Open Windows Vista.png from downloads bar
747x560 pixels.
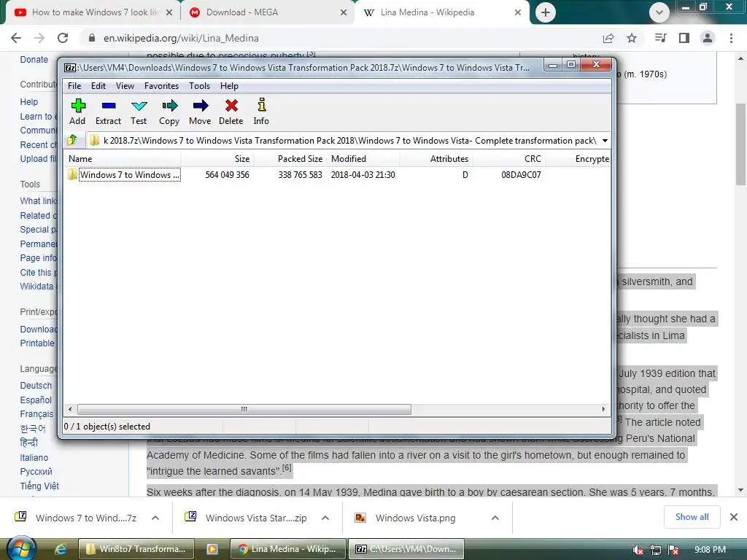(415, 518)
